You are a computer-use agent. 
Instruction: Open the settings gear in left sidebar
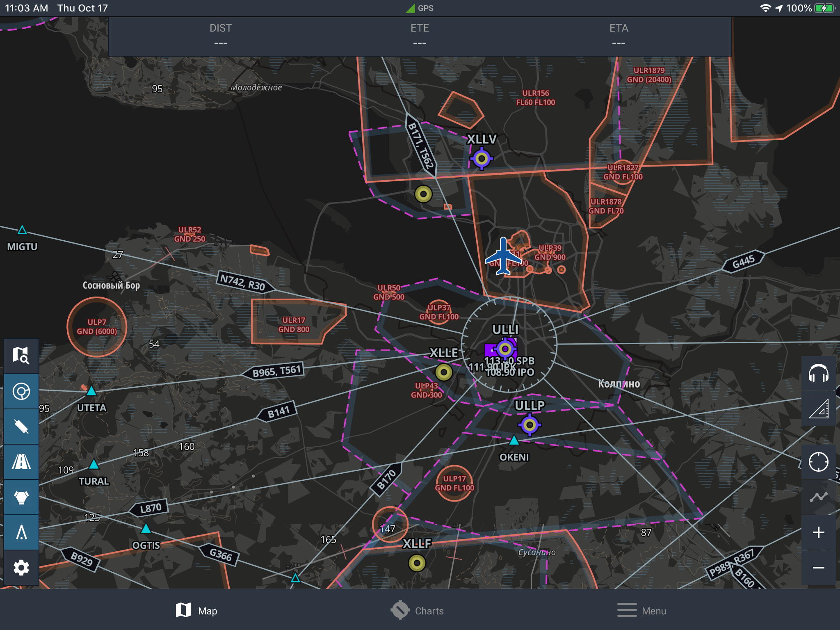(x=21, y=568)
